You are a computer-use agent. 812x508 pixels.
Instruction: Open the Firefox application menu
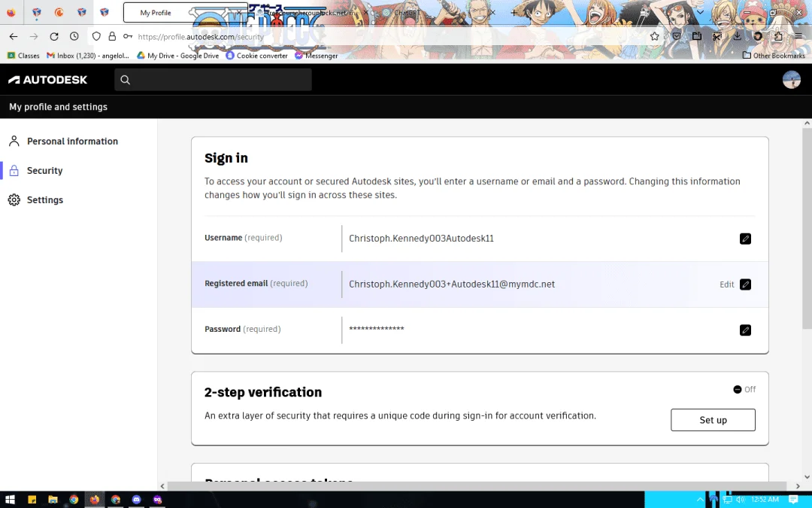click(798, 36)
